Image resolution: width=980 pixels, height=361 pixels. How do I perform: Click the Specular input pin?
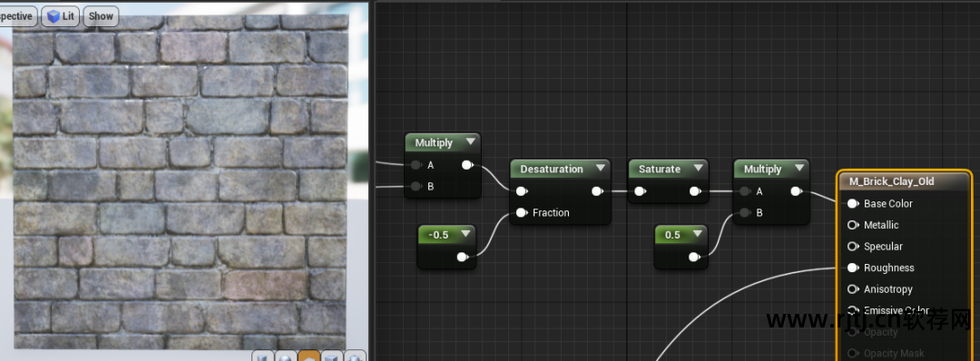click(x=853, y=246)
